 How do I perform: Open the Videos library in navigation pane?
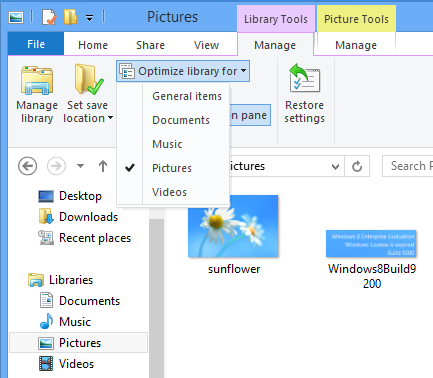(x=66, y=364)
